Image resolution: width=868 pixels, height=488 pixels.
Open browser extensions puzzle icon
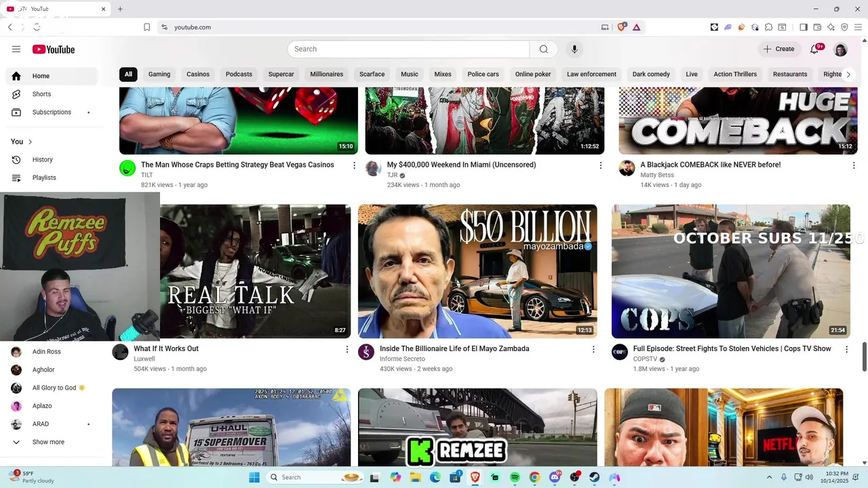[x=768, y=27]
